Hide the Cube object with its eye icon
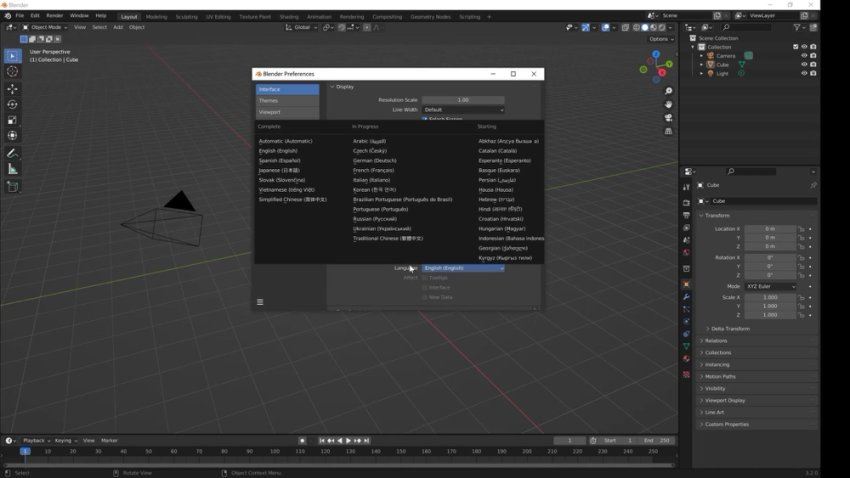This screenshot has width=850, height=478. click(804, 64)
